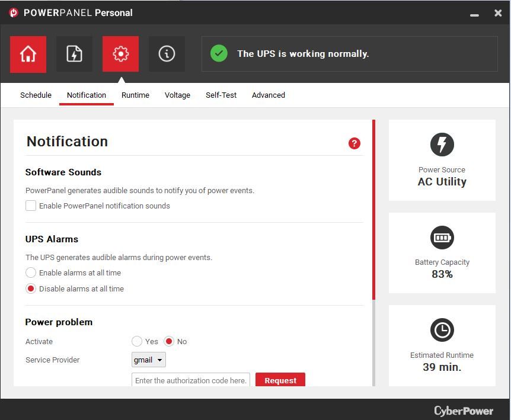This screenshot has height=420, width=511.
Task: Click the red help question mark icon
Action: pyautogui.click(x=354, y=143)
